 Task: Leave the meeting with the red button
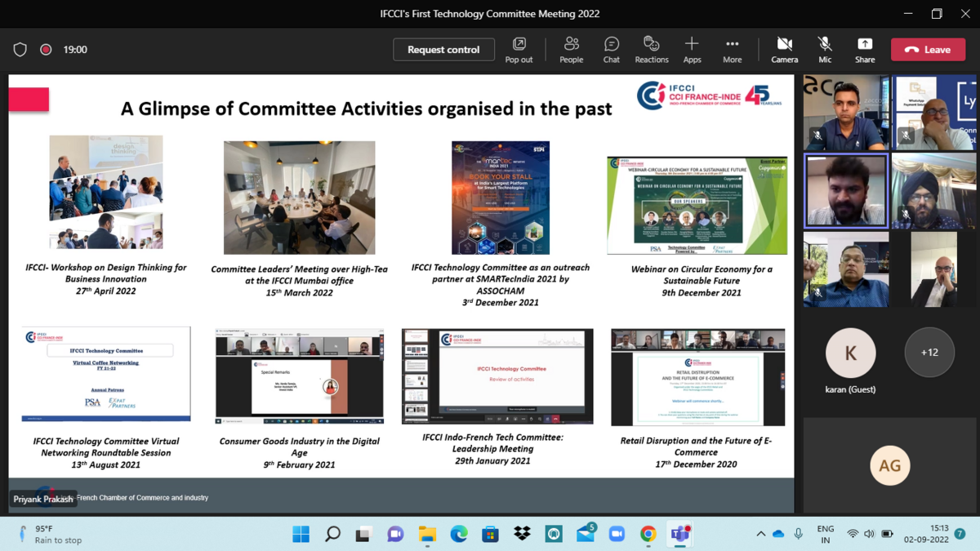click(928, 50)
